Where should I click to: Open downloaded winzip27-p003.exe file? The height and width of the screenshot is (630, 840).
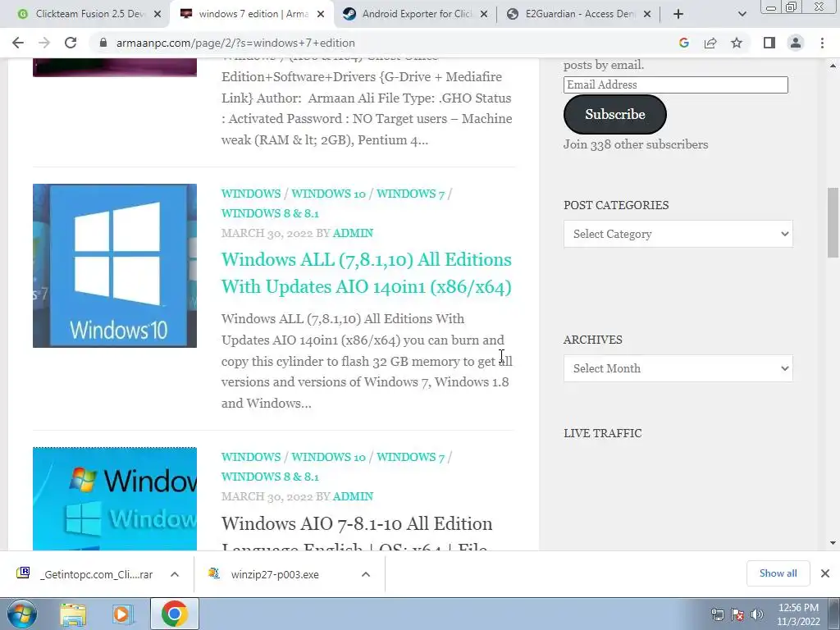click(267, 574)
